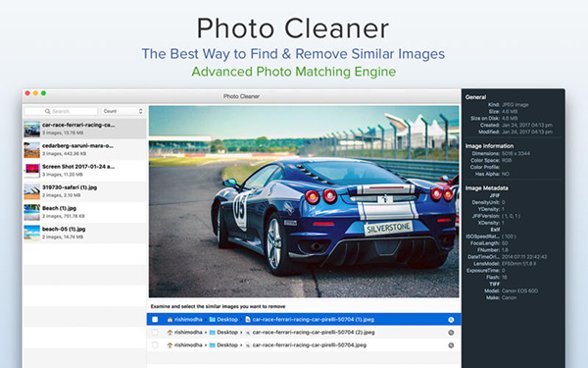The image size is (588, 368).
Task: Click into the Search input field
Action: (x=61, y=111)
